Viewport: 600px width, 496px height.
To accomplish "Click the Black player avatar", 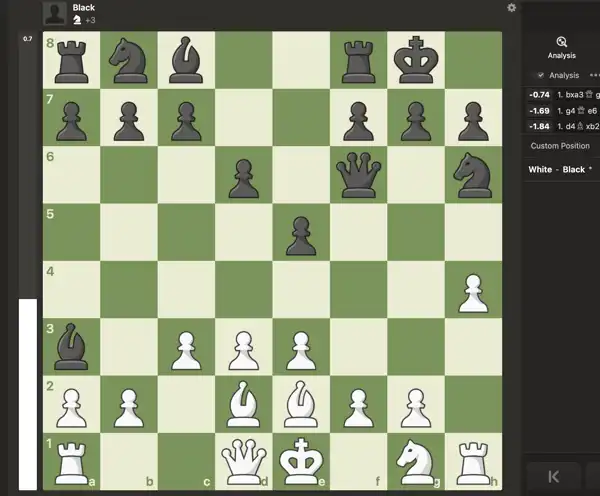I will point(55,13).
